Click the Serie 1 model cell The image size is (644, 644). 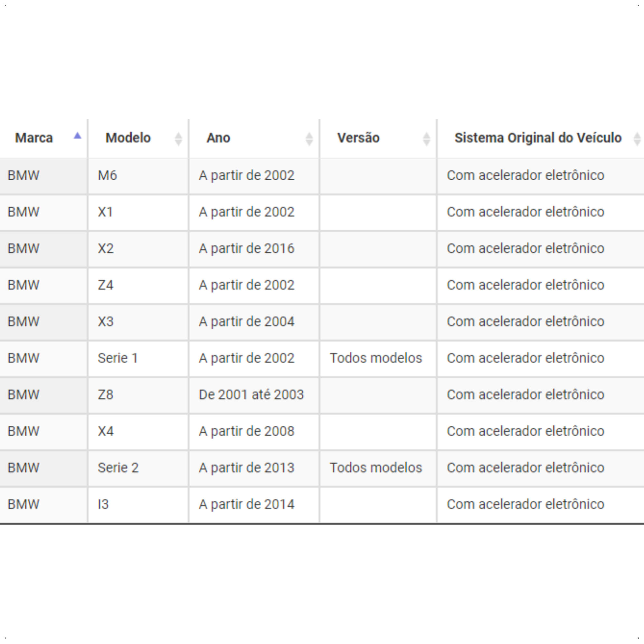pyautogui.click(x=138, y=359)
